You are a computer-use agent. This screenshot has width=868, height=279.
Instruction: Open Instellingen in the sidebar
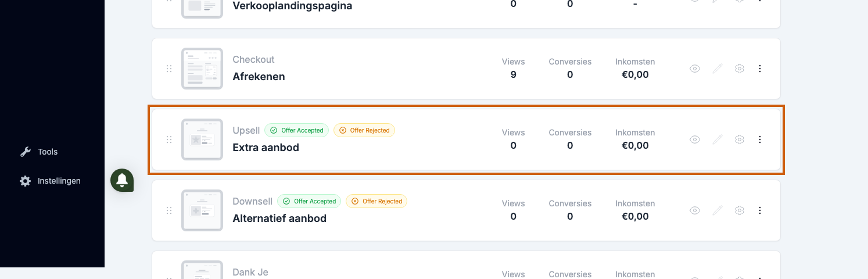coord(50,181)
